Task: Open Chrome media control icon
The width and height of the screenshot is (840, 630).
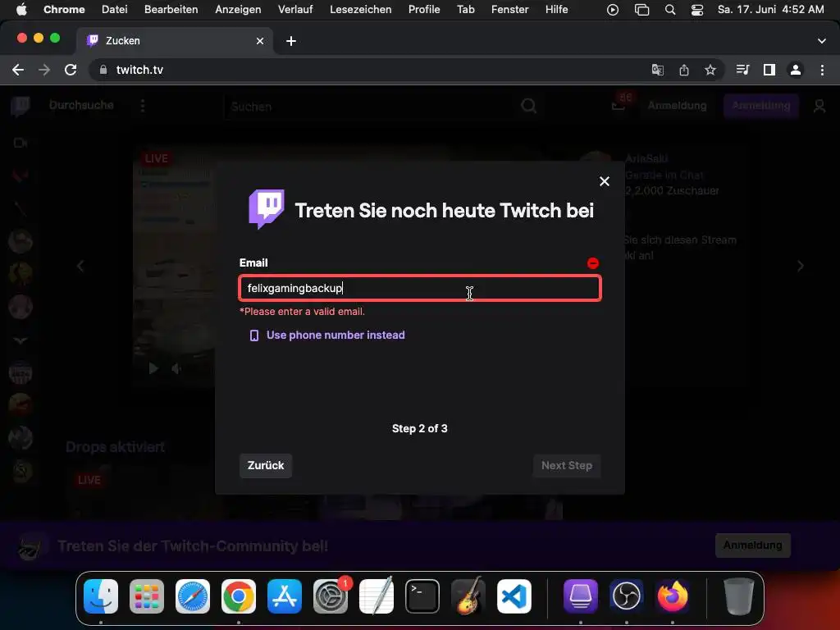Action: (x=742, y=70)
